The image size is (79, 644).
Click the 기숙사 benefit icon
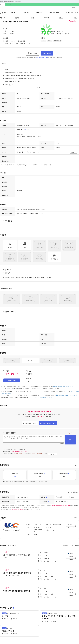[25, 245]
